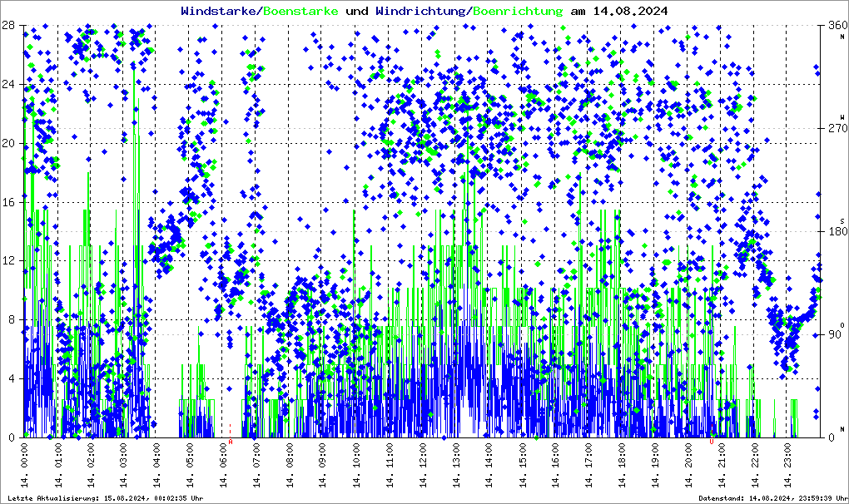Click the '14. 21:00' time axis label
Image resolution: width=849 pixels, height=504 pixels.
pos(721,466)
